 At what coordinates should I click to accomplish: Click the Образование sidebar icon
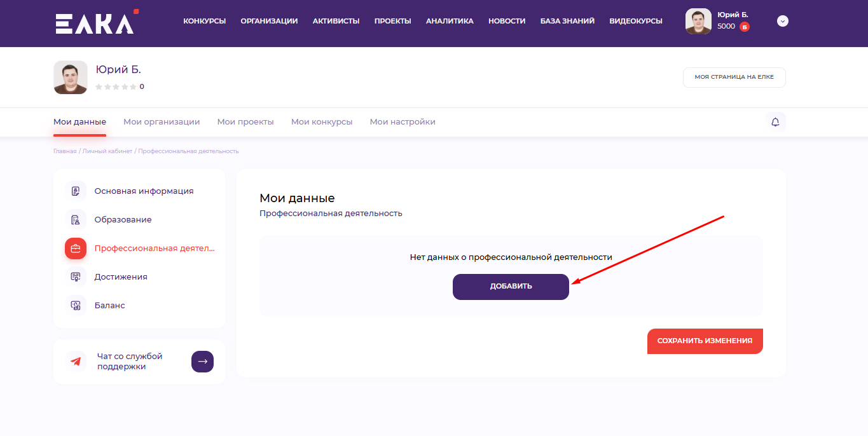pyautogui.click(x=76, y=220)
